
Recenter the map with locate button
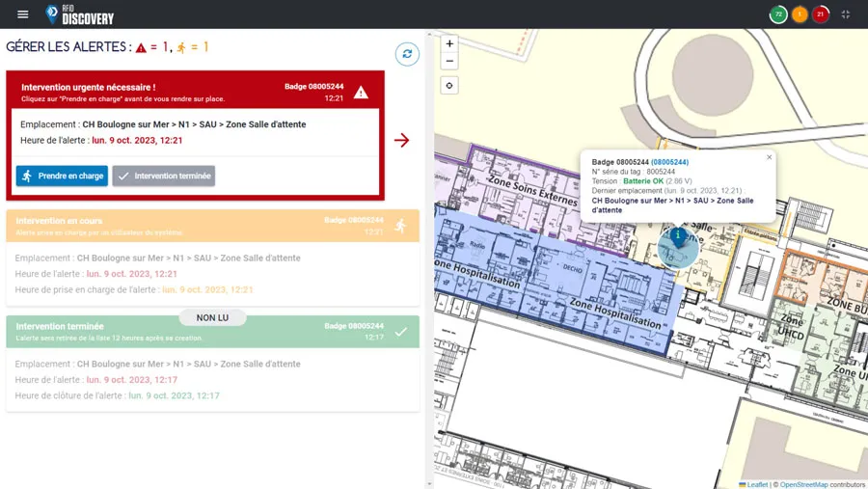click(449, 85)
